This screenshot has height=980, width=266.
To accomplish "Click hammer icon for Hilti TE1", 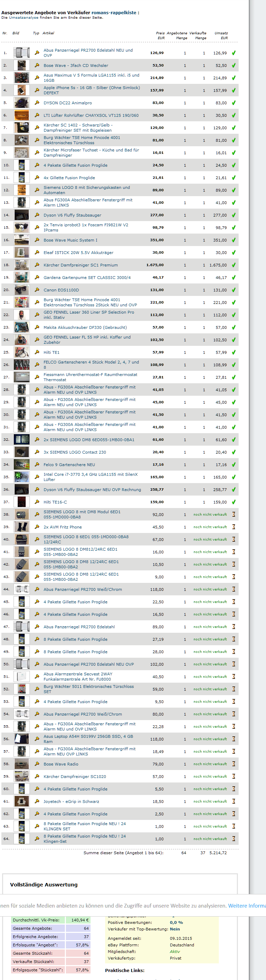I will tap(37, 352).
